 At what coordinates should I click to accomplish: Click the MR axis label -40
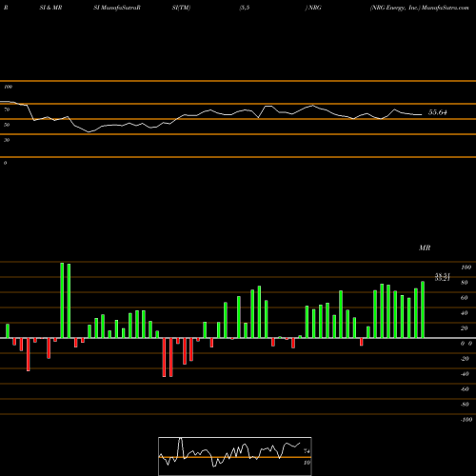pos(465,374)
